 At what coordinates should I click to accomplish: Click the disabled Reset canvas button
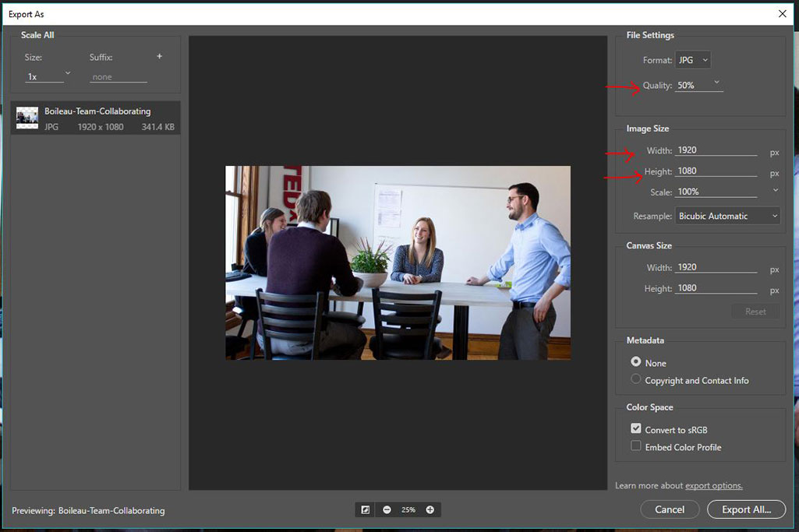click(x=755, y=312)
